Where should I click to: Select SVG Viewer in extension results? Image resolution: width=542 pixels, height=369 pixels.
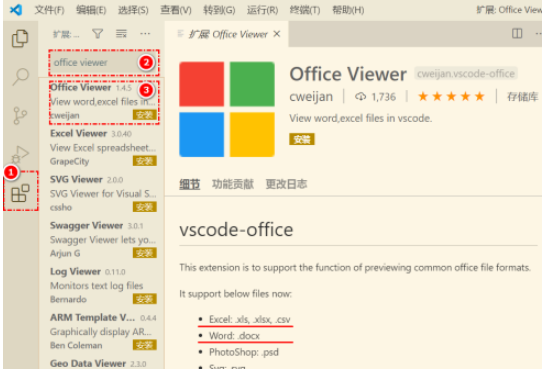click(103, 193)
